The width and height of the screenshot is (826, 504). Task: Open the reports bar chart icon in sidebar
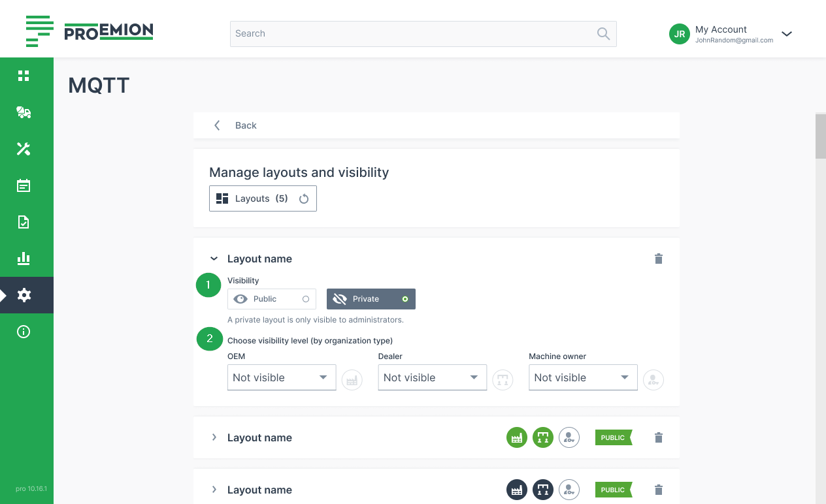24,259
